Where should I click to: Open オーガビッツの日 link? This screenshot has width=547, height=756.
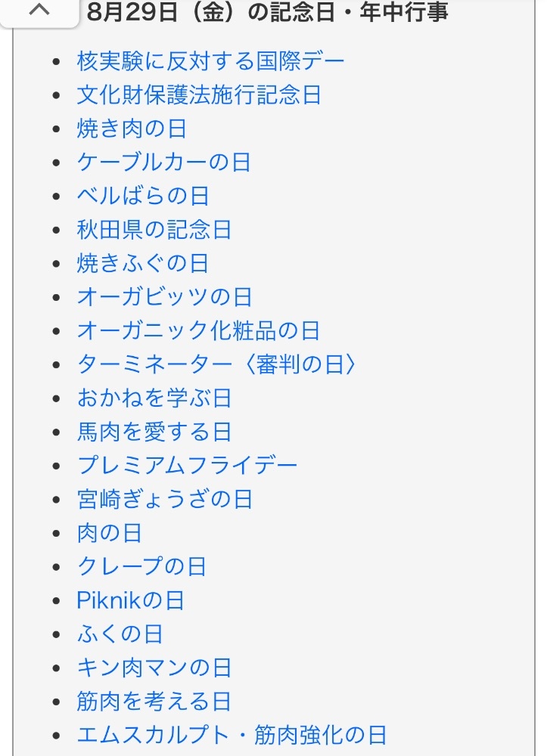[x=165, y=297]
